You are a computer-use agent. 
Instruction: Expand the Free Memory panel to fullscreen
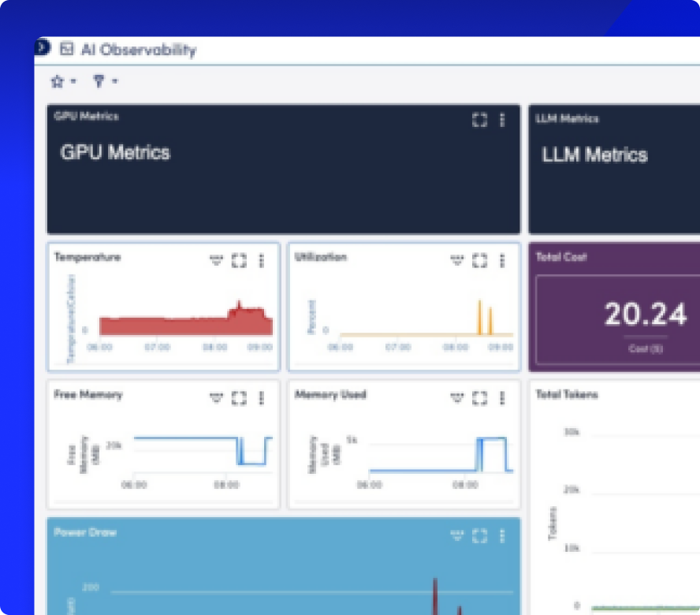click(x=239, y=397)
